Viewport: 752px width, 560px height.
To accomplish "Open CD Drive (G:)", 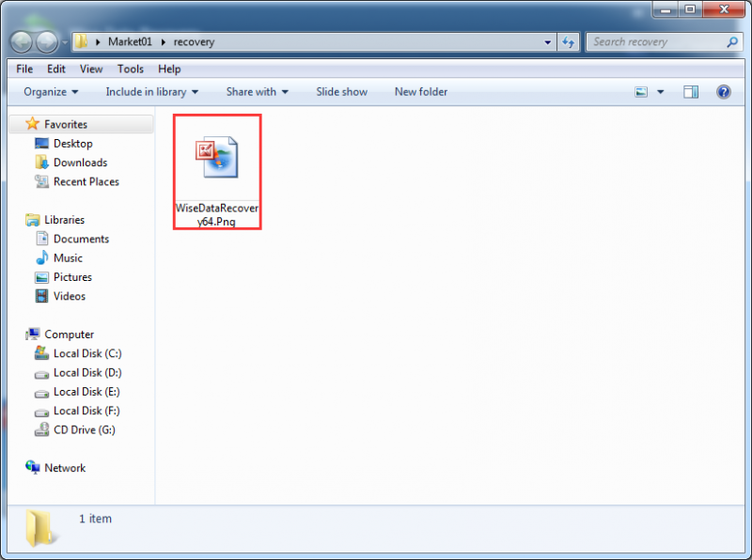I will coord(85,430).
